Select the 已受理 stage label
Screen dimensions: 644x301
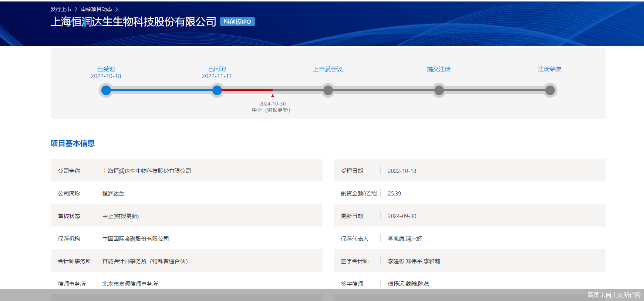[106, 69]
